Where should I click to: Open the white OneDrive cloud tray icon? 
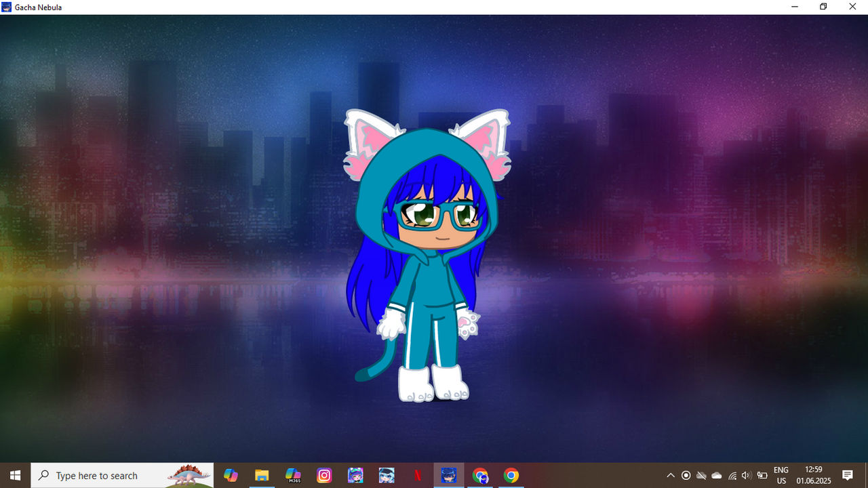click(717, 475)
